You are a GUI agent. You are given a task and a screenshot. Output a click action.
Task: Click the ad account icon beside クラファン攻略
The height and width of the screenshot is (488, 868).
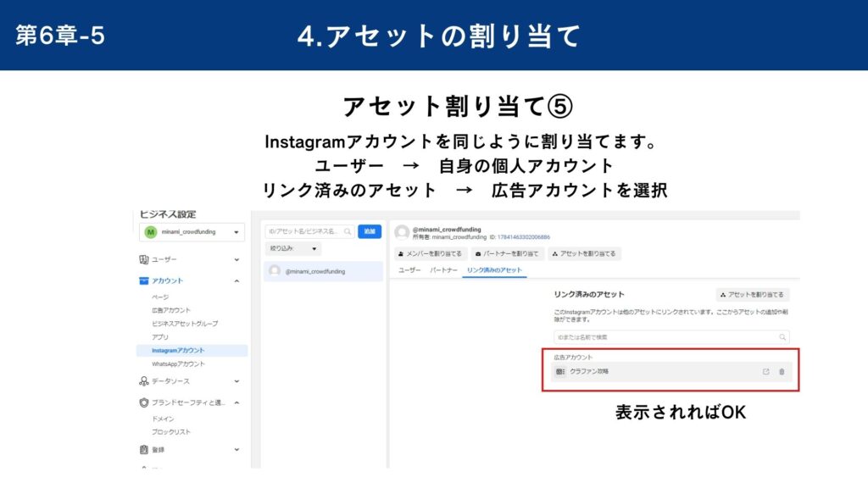(x=560, y=372)
